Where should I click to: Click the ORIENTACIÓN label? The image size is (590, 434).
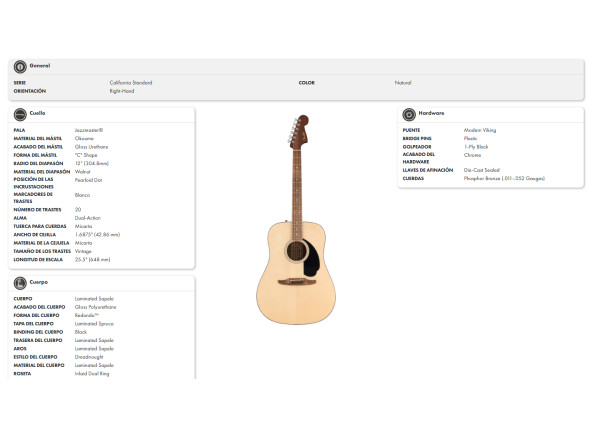(x=30, y=91)
